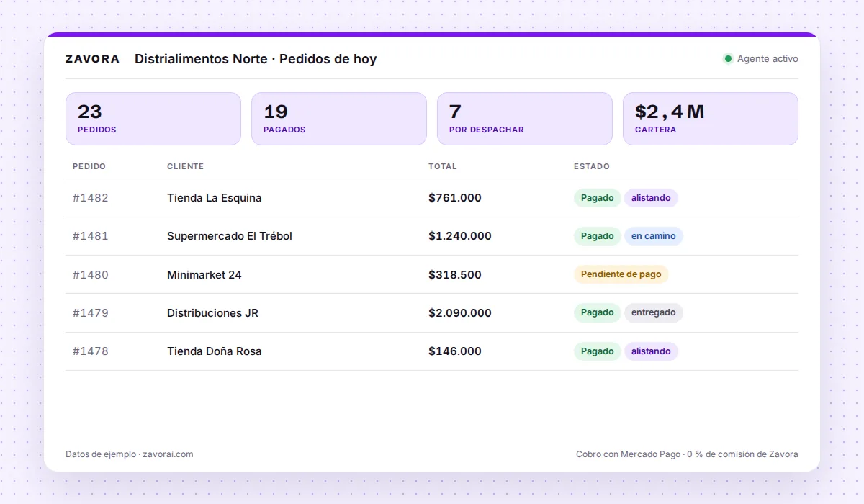864x504 pixels.
Task: Select client Supermercado El Trébol
Action: click(230, 236)
